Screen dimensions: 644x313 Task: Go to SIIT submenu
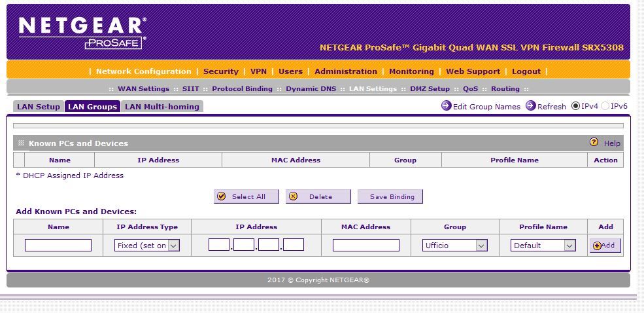click(190, 89)
